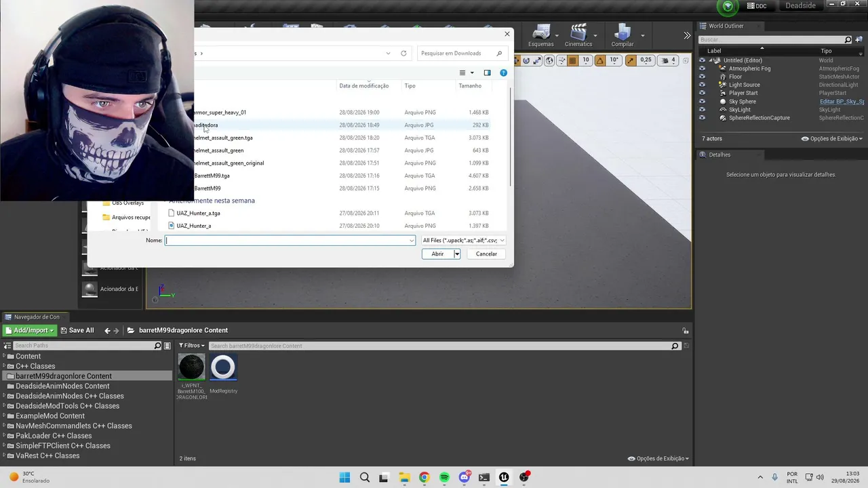
Task: Open the Cinematics options dropdown arrow
Action: [595, 36]
